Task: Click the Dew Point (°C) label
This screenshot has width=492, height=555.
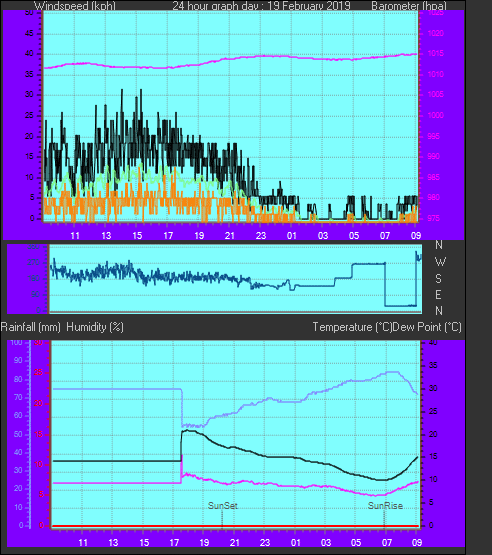Action: coord(427,327)
